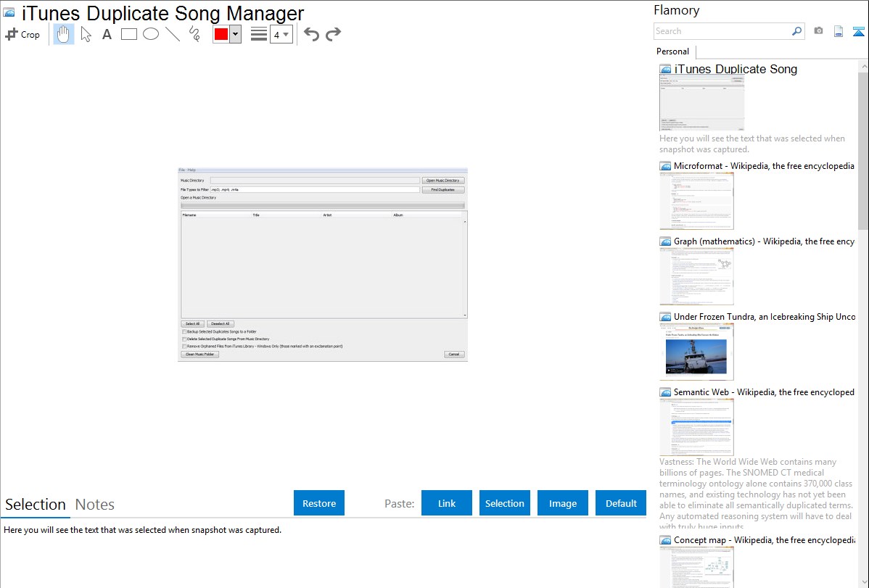The width and height of the screenshot is (869, 588).
Task: Click the captured iTunes Duplicate Song Manager screenshot
Action: (323, 265)
